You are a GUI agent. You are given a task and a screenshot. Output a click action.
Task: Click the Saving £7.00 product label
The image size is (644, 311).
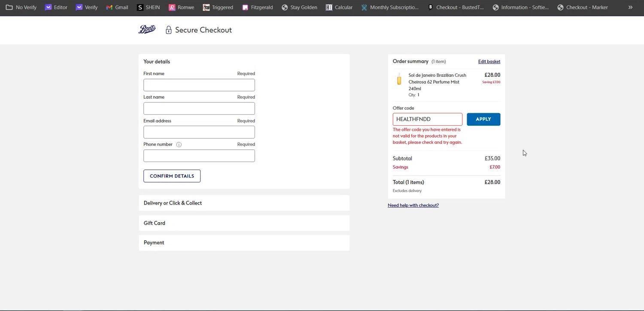click(x=491, y=82)
